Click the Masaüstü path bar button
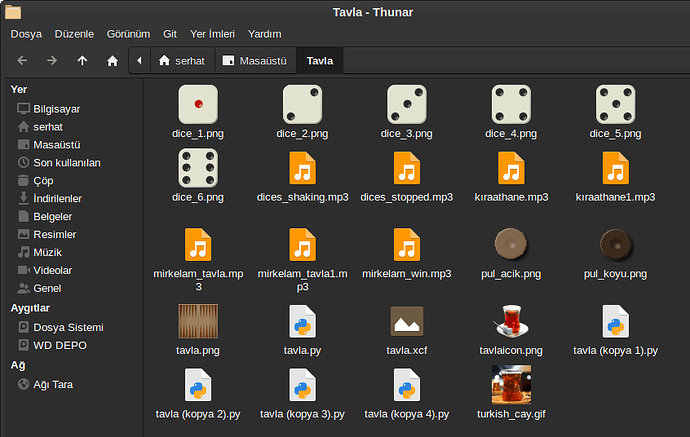Screen dimensions: 690x437 pyautogui.click(x=255, y=61)
